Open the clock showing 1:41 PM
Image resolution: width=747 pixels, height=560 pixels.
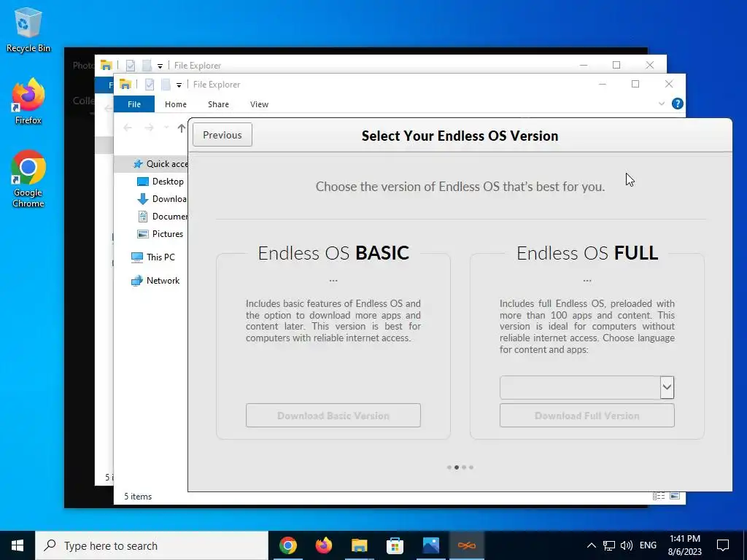coord(684,545)
